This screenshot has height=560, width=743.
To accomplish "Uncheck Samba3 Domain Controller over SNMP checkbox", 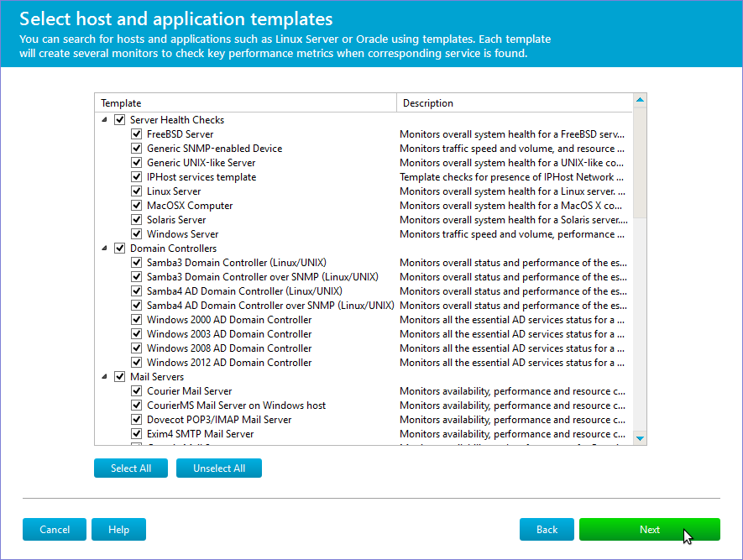I will tap(137, 277).
